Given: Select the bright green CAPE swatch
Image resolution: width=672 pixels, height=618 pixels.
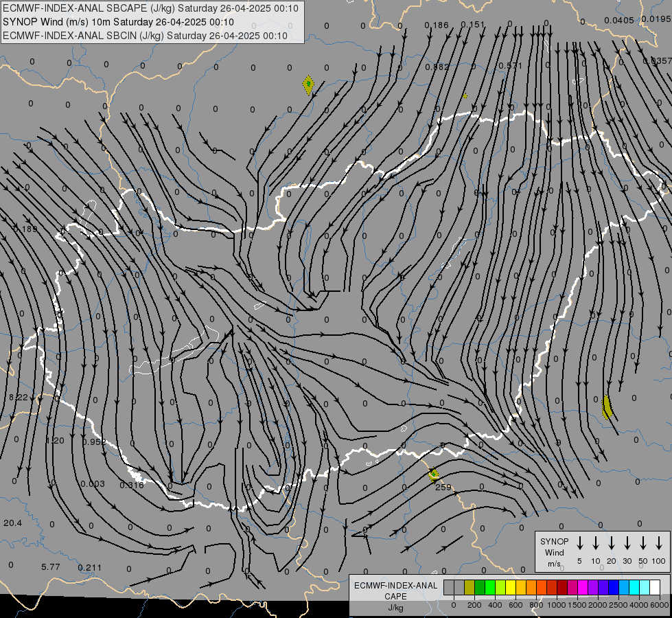Looking at the screenshot, I should tap(490, 588).
